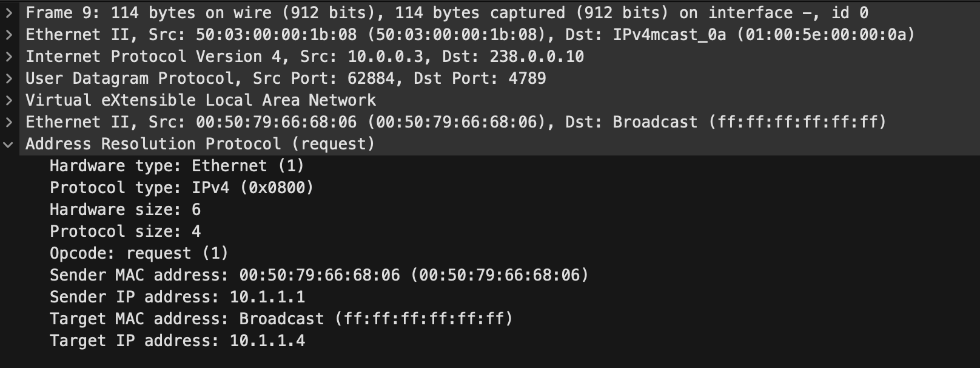Select Sender MAC address field
The width and height of the screenshot is (980, 368).
[319, 275]
